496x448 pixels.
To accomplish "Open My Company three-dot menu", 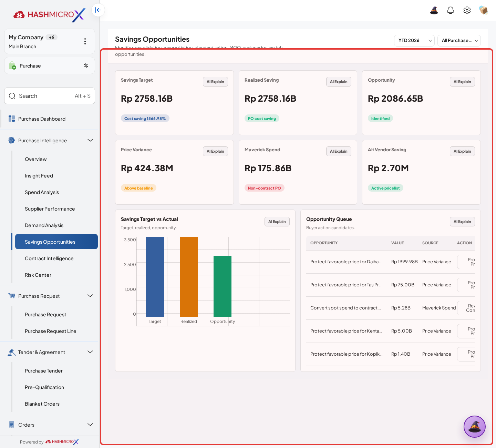I will coord(85,41).
